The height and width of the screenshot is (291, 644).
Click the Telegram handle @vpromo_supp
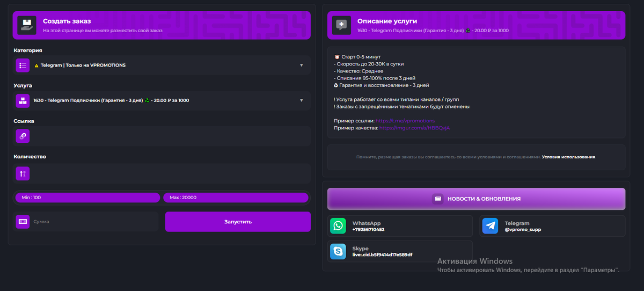point(523,229)
